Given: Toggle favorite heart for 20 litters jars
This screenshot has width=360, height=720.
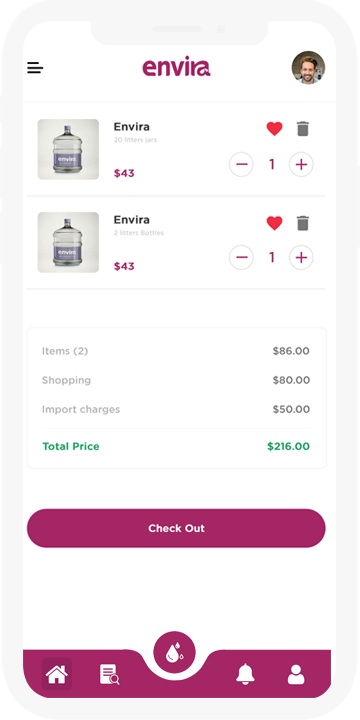Looking at the screenshot, I should click(275, 129).
